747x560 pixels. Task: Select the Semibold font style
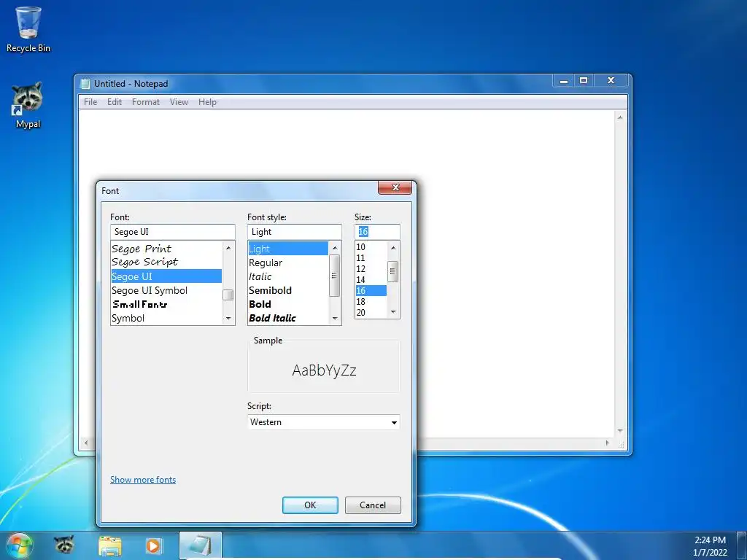(288, 290)
